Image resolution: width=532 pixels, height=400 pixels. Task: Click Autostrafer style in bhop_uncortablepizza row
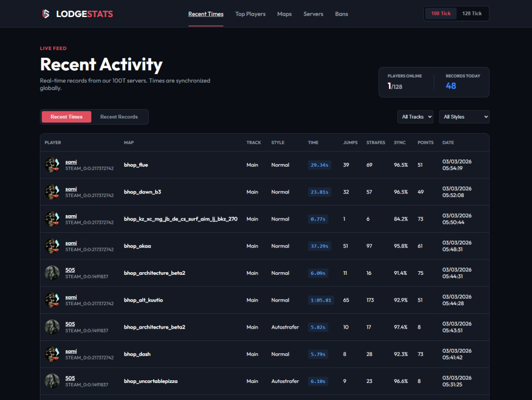point(285,381)
